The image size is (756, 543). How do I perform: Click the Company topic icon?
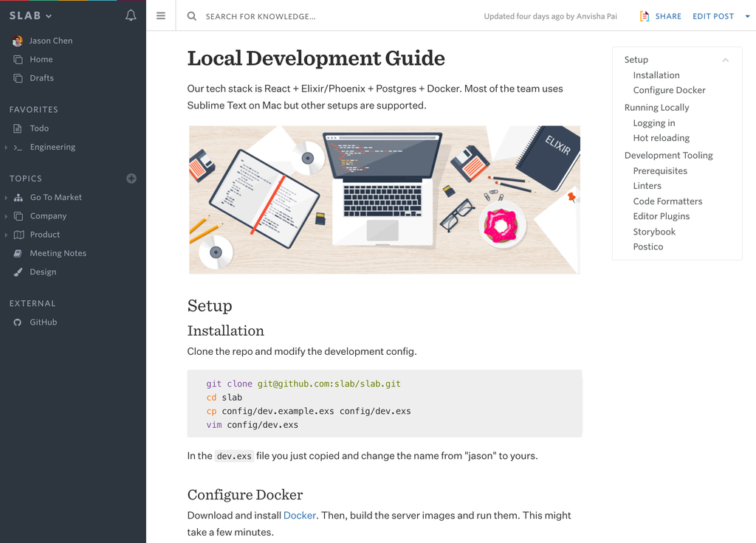[18, 216]
